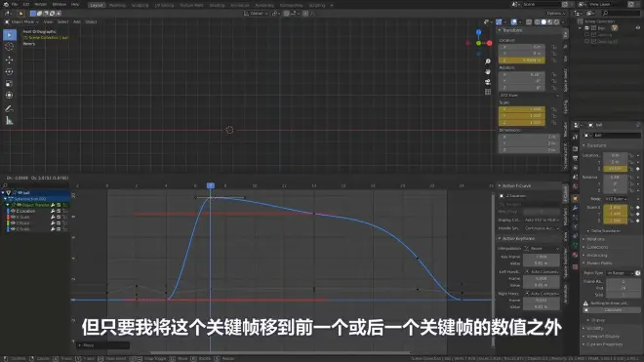
Task: Switch orthographic/perspective grid icon
Action: click(x=488, y=92)
